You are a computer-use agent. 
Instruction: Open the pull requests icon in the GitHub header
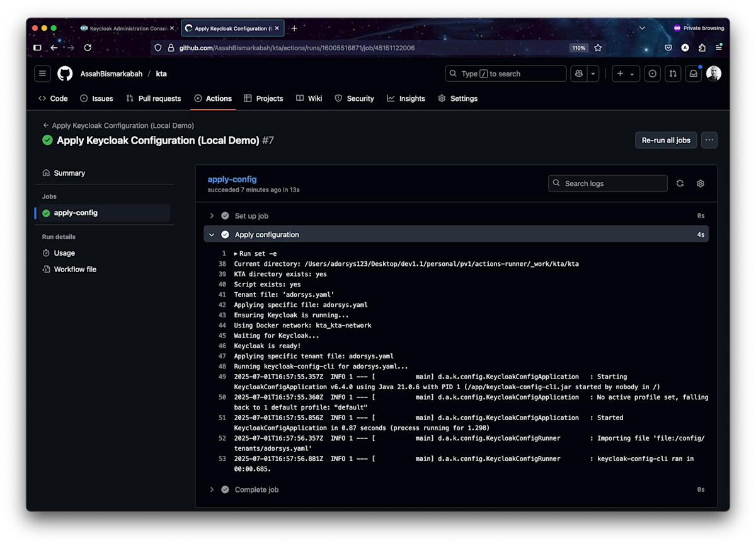point(673,74)
